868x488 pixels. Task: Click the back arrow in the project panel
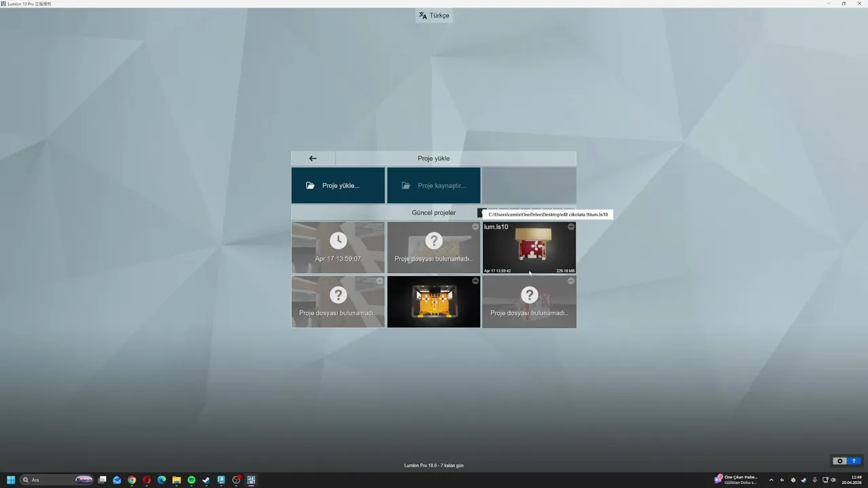(313, 158)
